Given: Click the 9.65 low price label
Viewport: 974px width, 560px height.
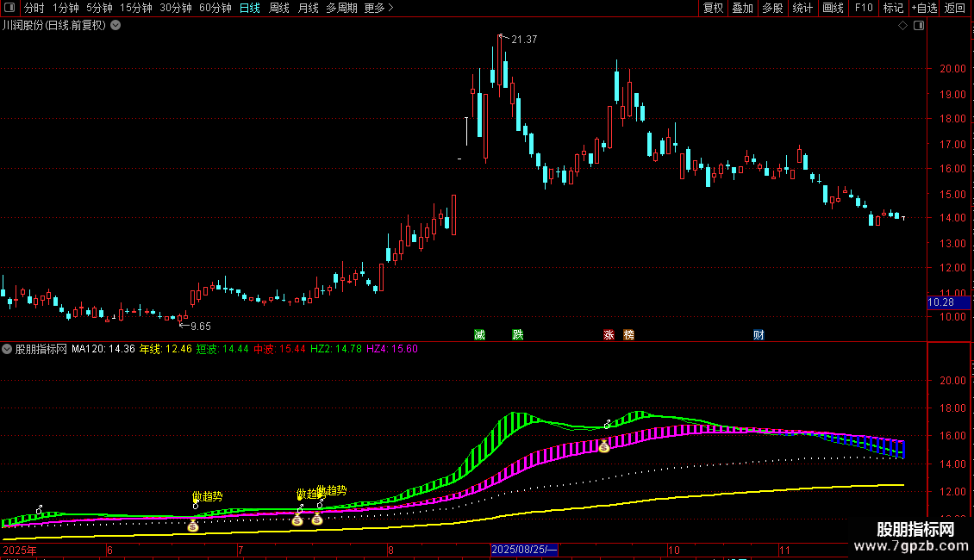Looking at the screenshot, I should 201,327.
